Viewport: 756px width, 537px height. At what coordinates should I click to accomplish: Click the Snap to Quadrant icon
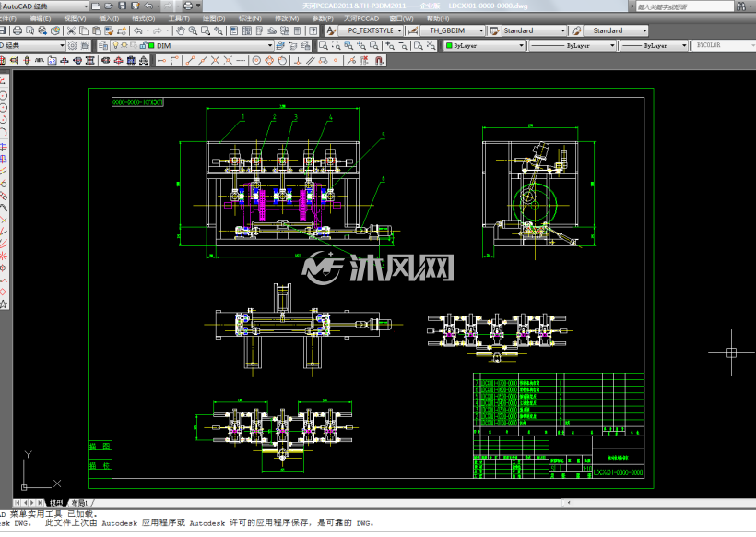269,61
